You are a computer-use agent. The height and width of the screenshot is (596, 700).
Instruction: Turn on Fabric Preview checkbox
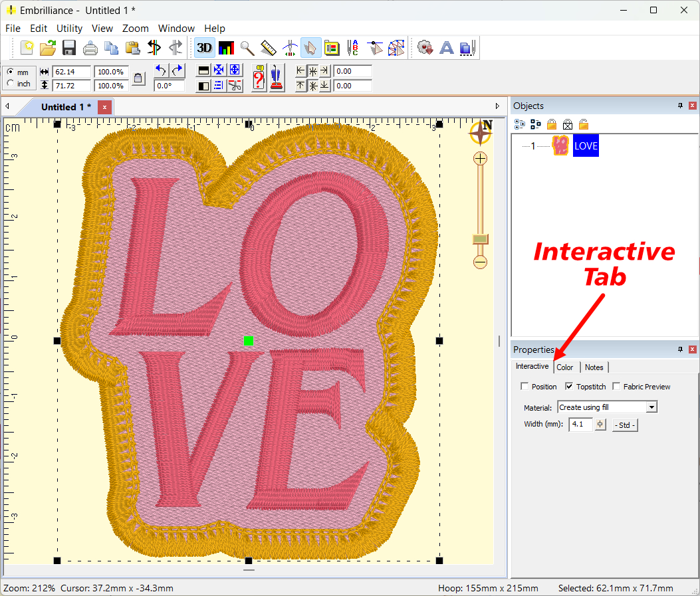[616, 387]
